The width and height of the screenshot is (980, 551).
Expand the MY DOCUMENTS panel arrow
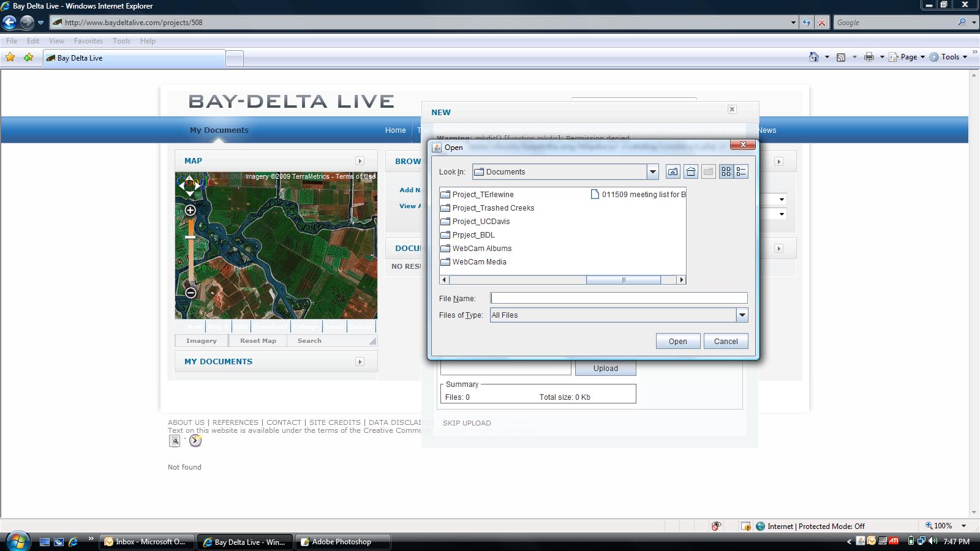360,362
